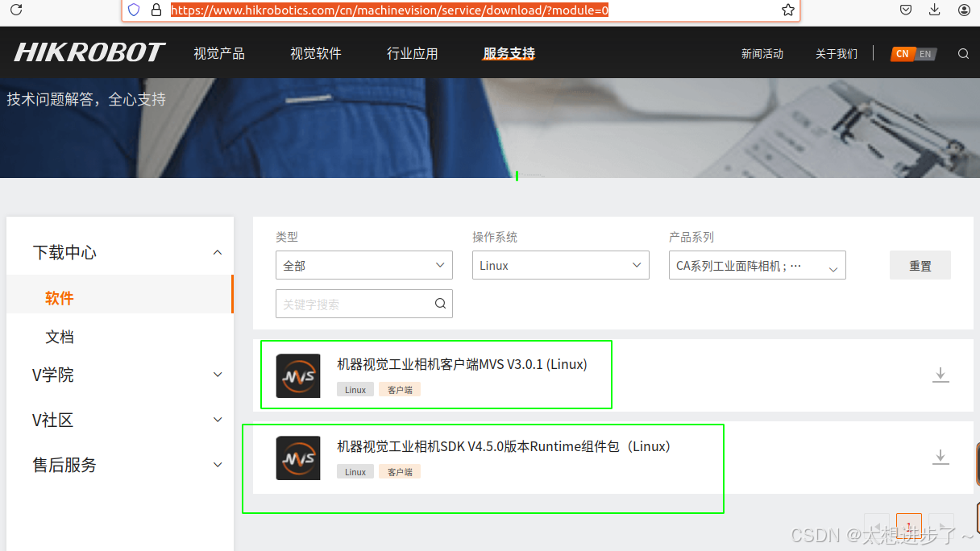The width and height of the screenshot is (980, 551).
Task: Click the Linux tag under SDK V4.5.0
Action: tap(355, 472)
